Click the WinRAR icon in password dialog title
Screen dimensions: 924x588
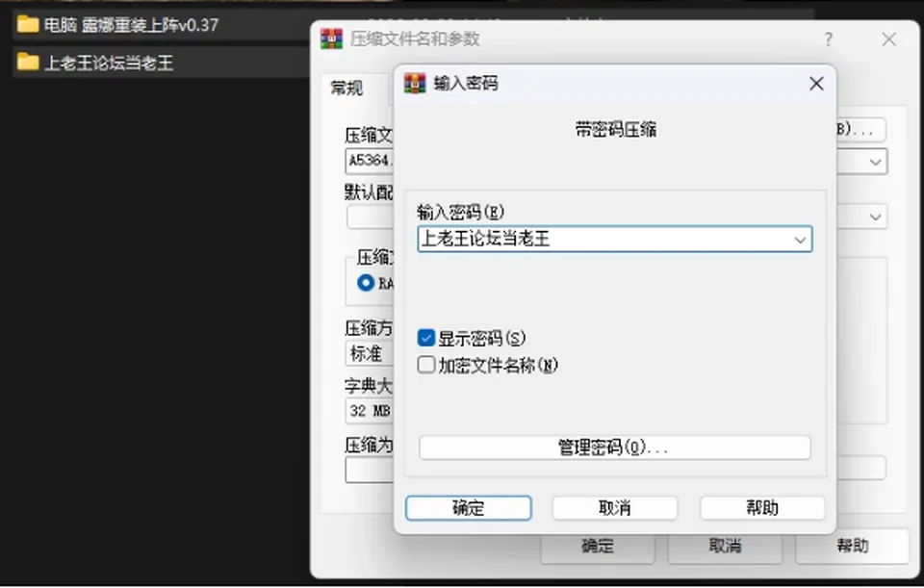(415, 83)
